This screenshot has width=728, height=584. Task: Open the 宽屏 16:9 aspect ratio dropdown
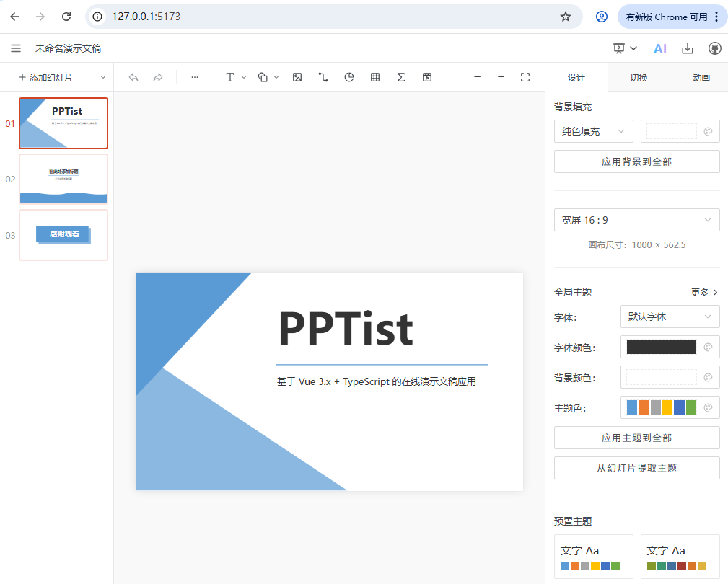pyautogui.click(x=636, y=220)
